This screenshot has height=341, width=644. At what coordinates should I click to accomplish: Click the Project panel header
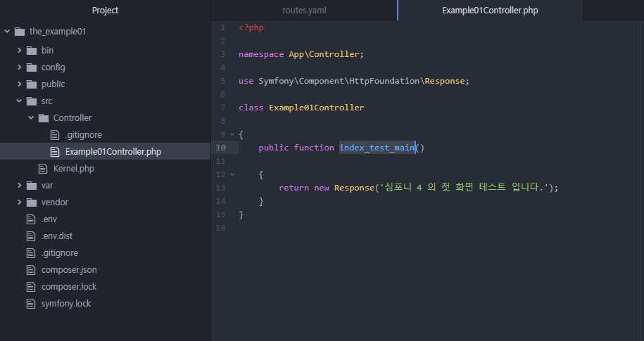click(106, 11)
